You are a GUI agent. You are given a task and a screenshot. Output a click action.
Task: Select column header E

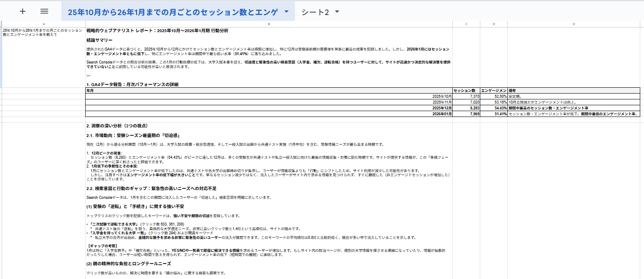point(574,24)
